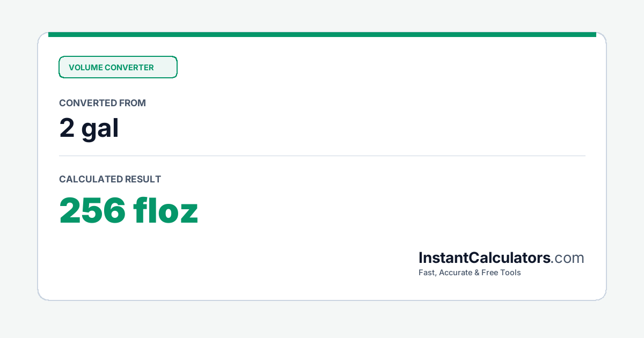Select the gal unit text
This screenshot has width=644, height=338.
(x=100, y=130)
